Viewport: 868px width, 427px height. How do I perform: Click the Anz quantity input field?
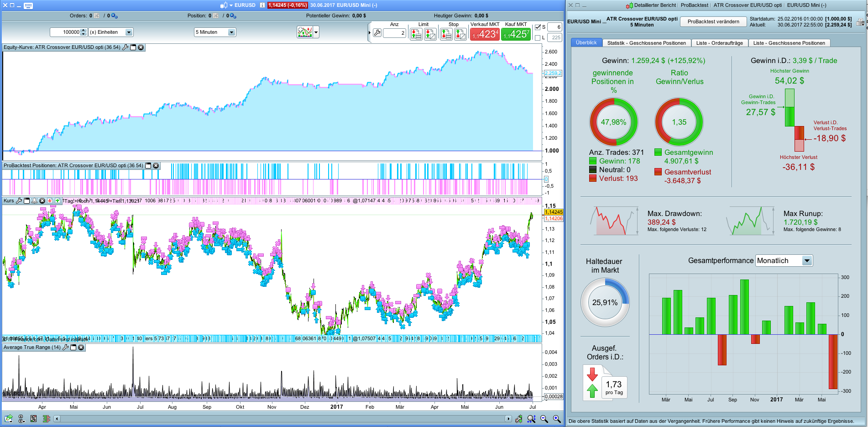tap(394, 33)
